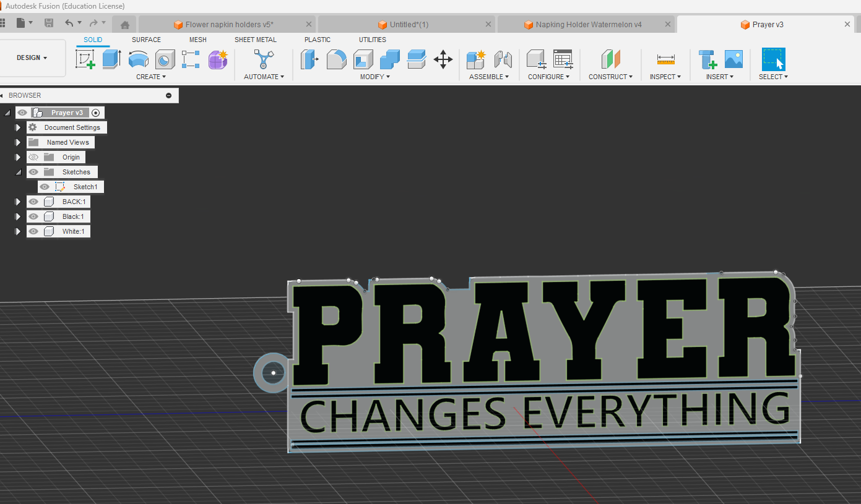Viewport: 861px width, 504px height.
Task: Select the Joint tool
Action: tap(503, 60)
